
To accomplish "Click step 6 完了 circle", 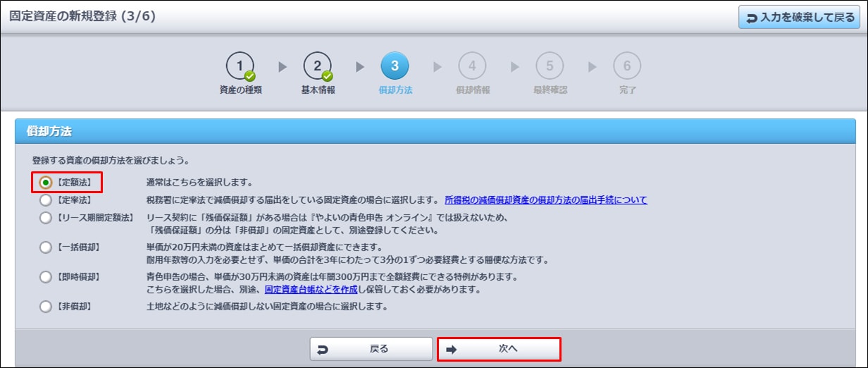I will tap(627, 66).
